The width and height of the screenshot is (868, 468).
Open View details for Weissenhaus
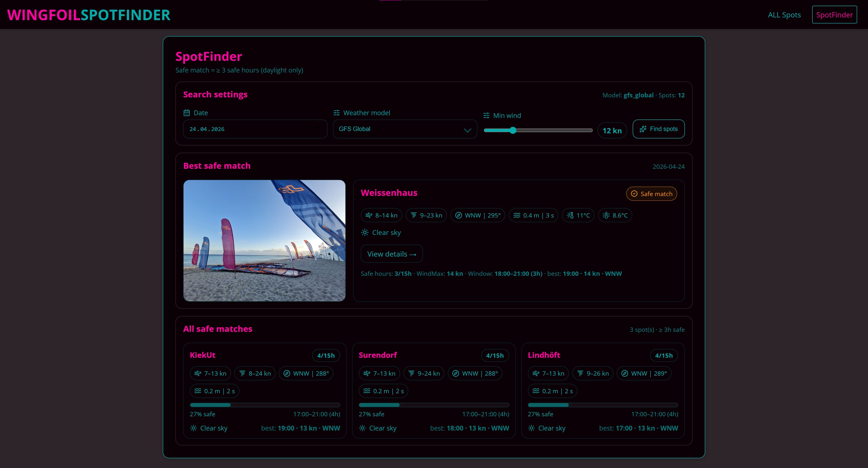click(x=392, y=254)
